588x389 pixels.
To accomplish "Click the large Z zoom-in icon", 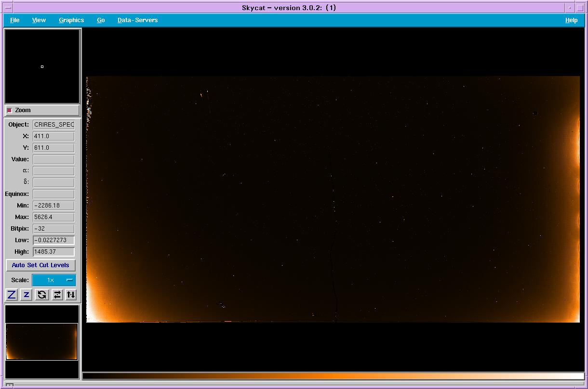I will point(12,295).
